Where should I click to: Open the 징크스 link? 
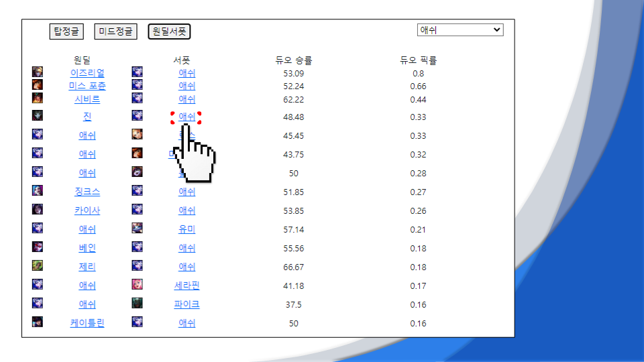point(87,192)
